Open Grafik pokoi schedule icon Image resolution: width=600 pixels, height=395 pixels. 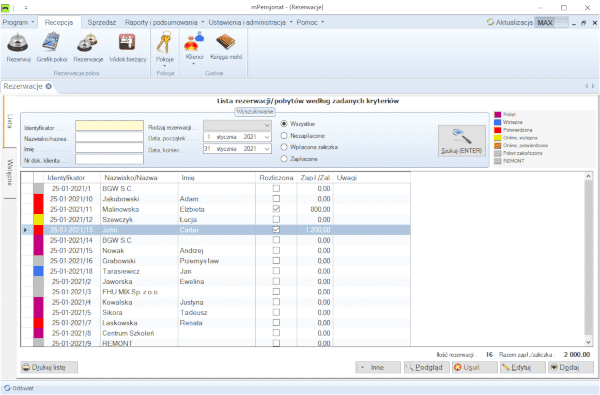(52, 42)
